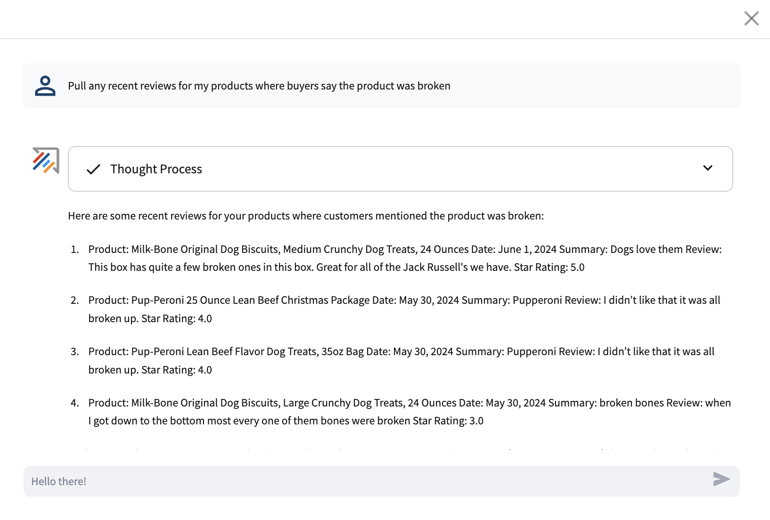Click list number 2 in the reviews
This screenshot has width=770, height=520.
point(75,301)
